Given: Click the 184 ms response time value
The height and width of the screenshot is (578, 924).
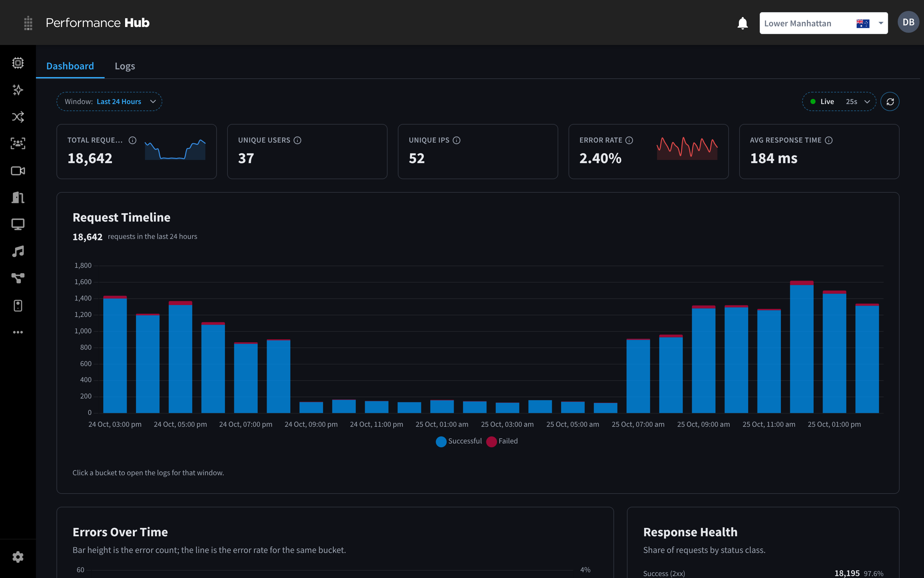Looking at the screenshot, I should point(774,159).
